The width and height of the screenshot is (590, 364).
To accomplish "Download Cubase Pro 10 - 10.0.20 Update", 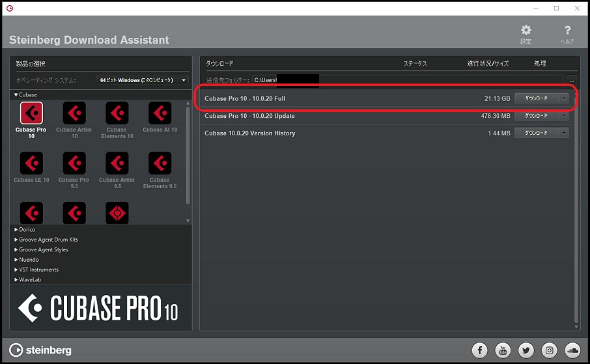I will tap(537, 115).
